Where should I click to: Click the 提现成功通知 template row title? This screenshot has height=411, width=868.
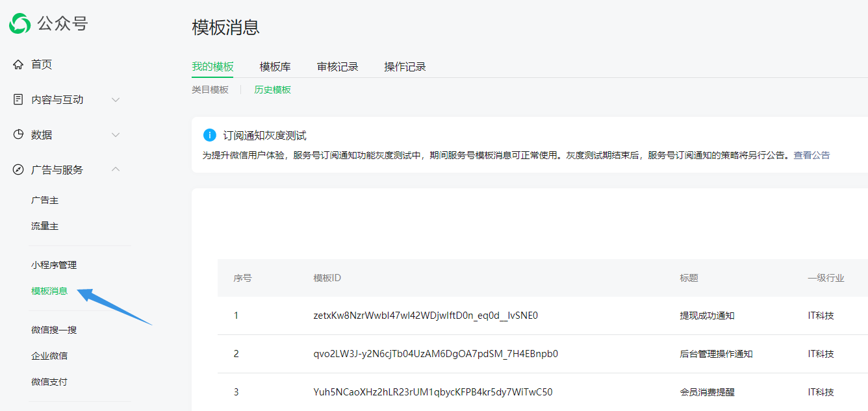707,316
